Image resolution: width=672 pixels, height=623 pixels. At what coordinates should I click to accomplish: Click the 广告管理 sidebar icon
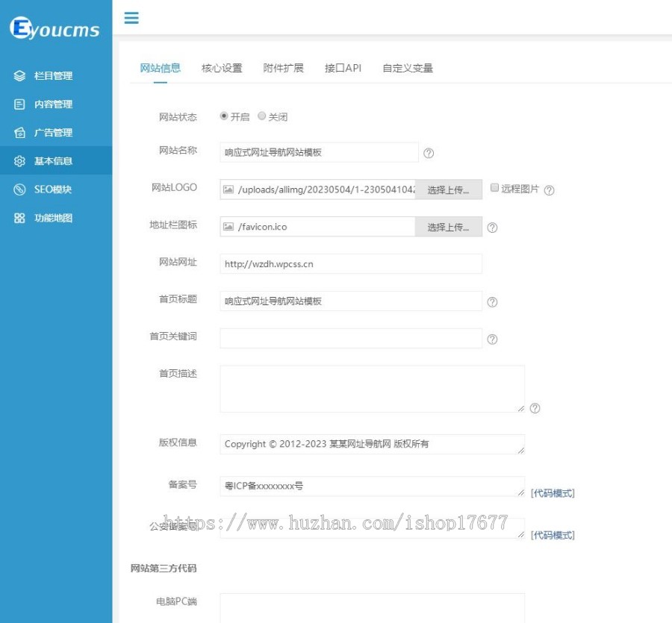coord(19,133)
